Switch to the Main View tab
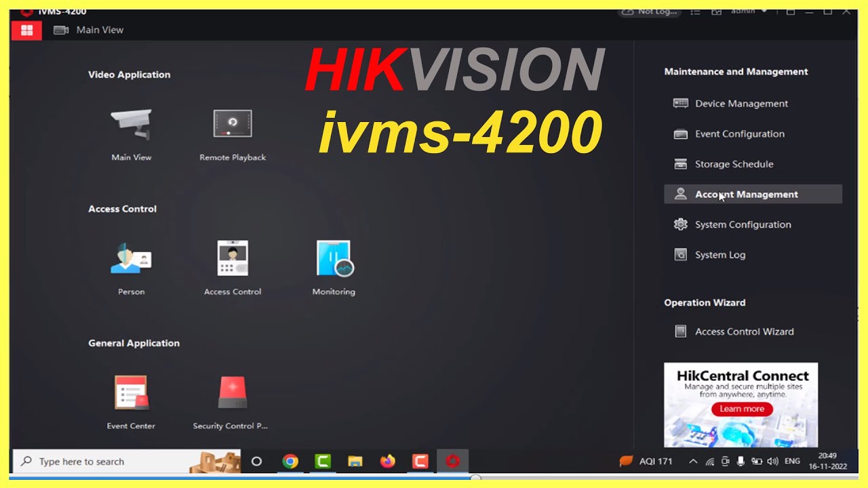The width and height of the screenshot is (868, 488). (89, 30)
